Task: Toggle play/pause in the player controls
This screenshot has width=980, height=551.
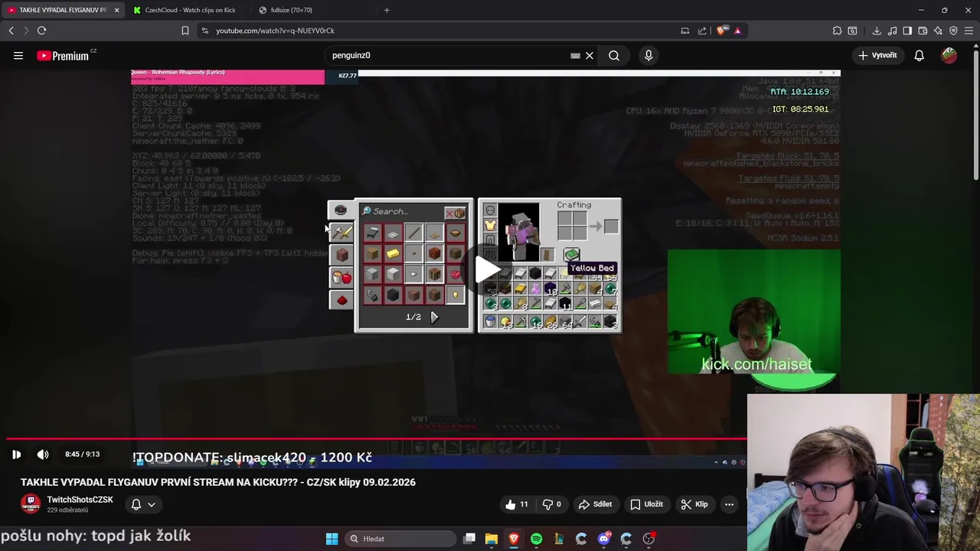Action: click(x=16, y=455)
